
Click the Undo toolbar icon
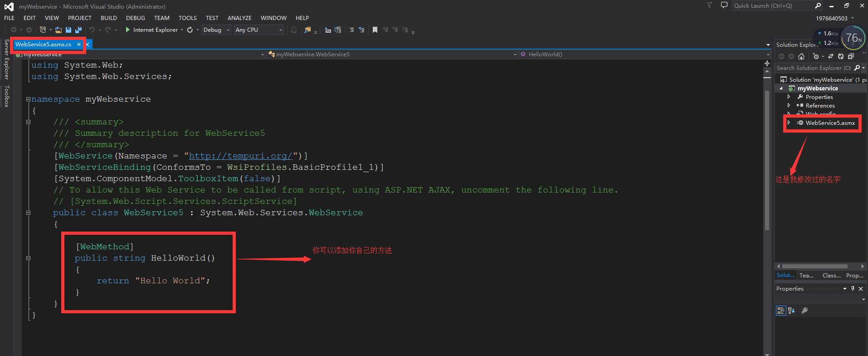(92, 30)
